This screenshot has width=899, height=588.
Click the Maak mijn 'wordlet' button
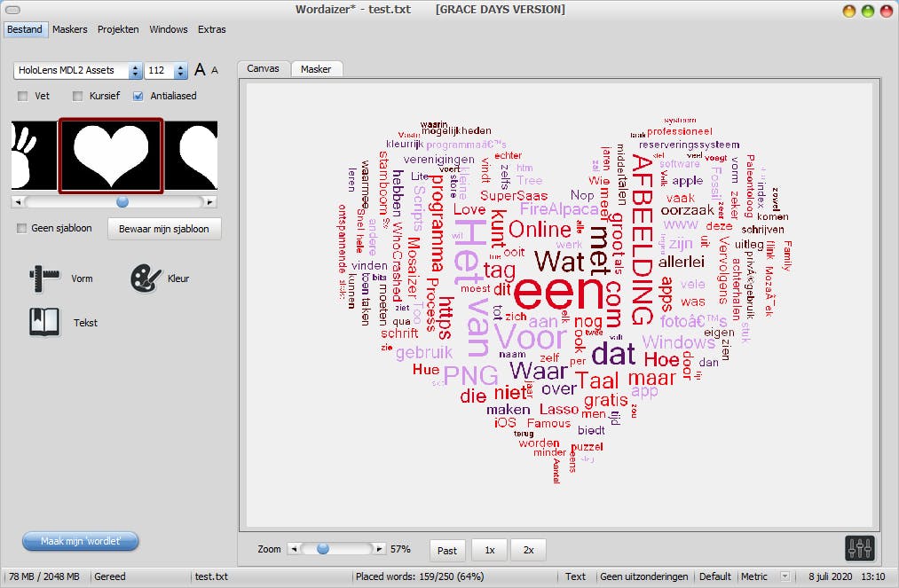[80, 541]
